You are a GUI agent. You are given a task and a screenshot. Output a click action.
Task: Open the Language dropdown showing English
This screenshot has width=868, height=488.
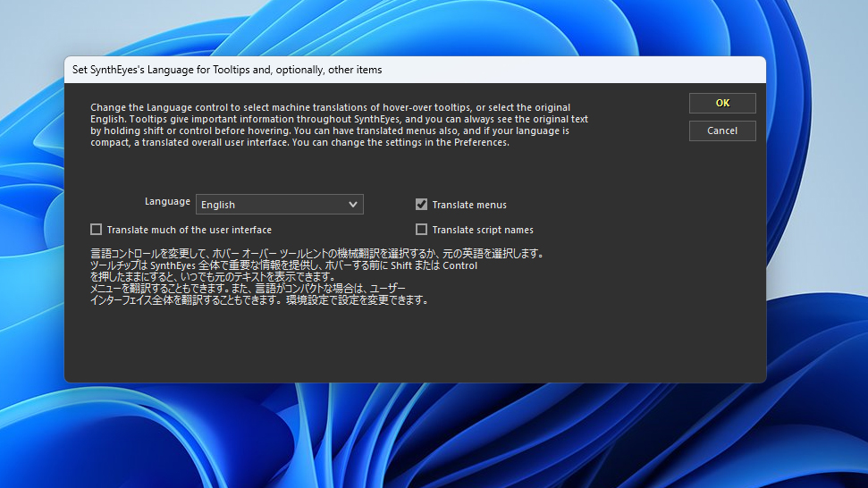[x=280, y=204]
